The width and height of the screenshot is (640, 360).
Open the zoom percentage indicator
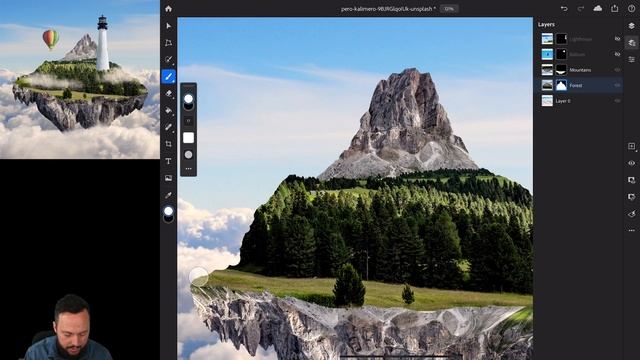(449, 9)
